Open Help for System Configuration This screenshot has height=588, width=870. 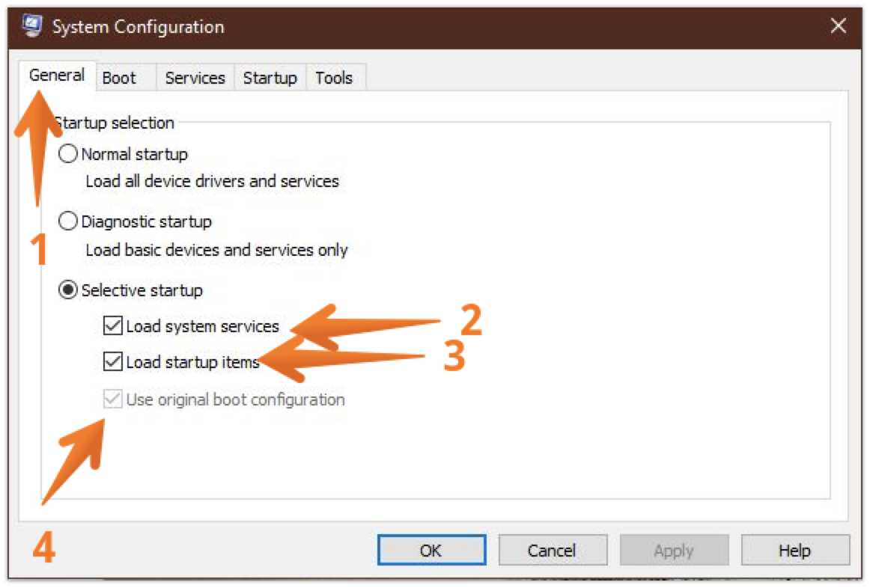794,551
